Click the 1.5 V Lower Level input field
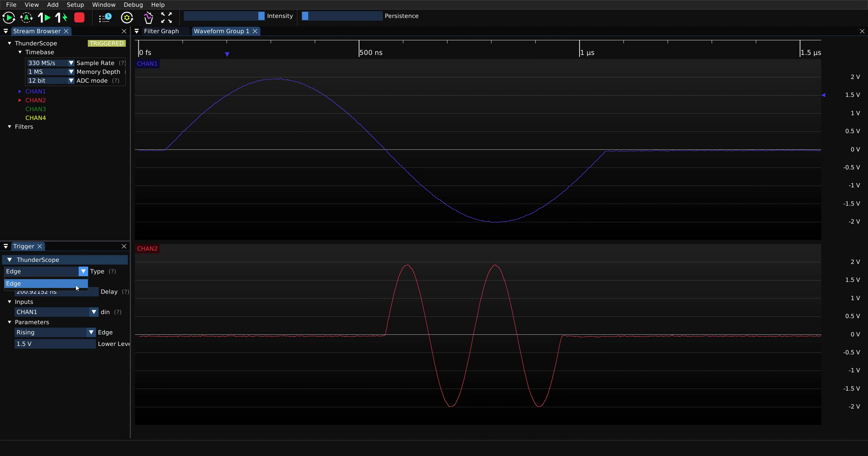This screenshot has height=456, width=868. pos(55,344)
